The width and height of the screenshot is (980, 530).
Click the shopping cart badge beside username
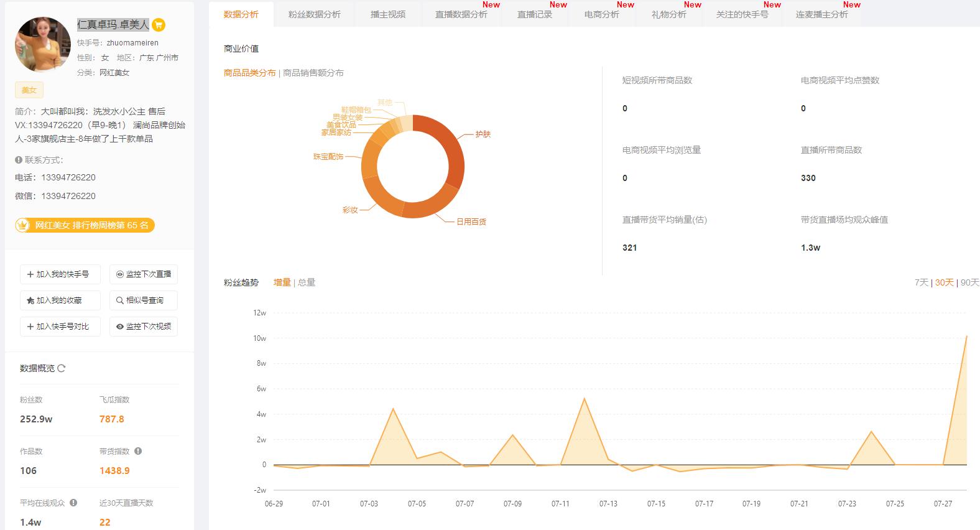pos(159,26)
